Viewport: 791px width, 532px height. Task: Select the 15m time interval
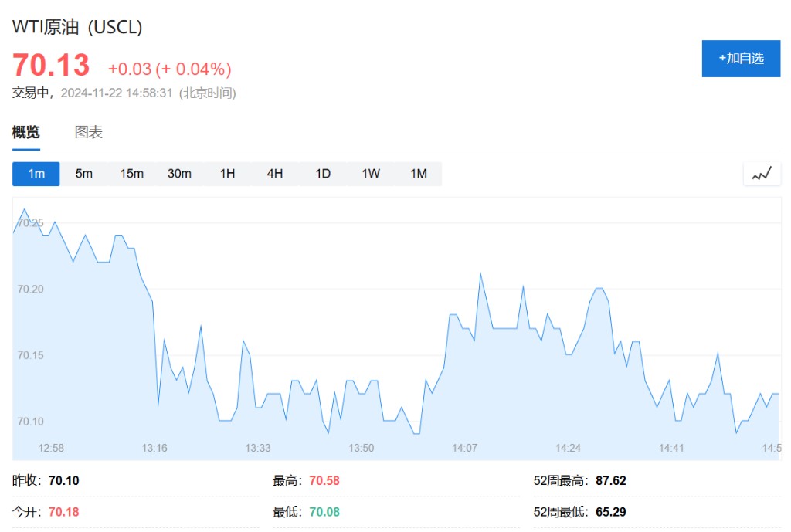pyautogui.click(x=131, y=174)
